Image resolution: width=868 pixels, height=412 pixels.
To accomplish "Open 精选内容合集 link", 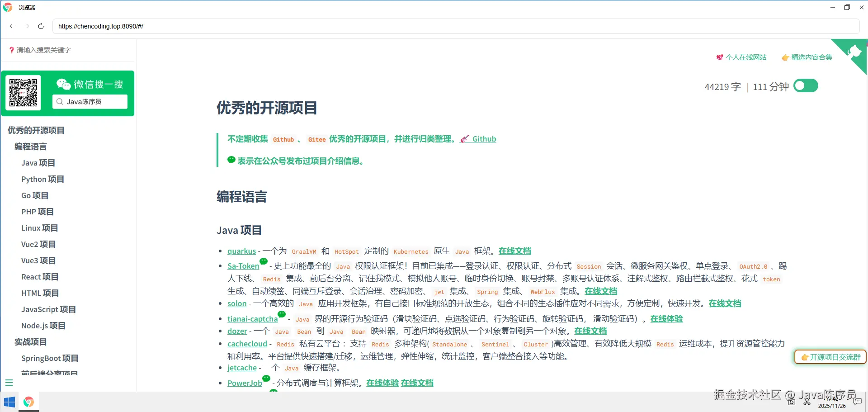I will 807,57.
